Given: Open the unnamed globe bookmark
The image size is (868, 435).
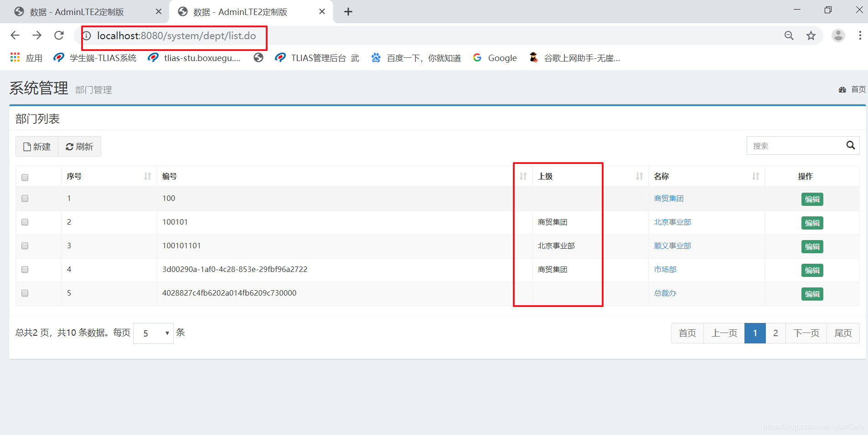Looking at the screenshot, I should pyautogui.click(x=258, y=58).
